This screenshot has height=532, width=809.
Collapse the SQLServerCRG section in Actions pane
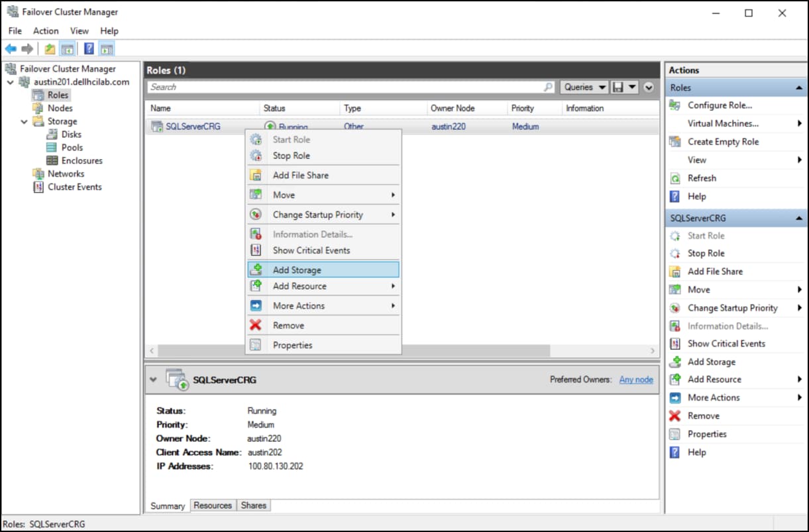coord(799,218)
